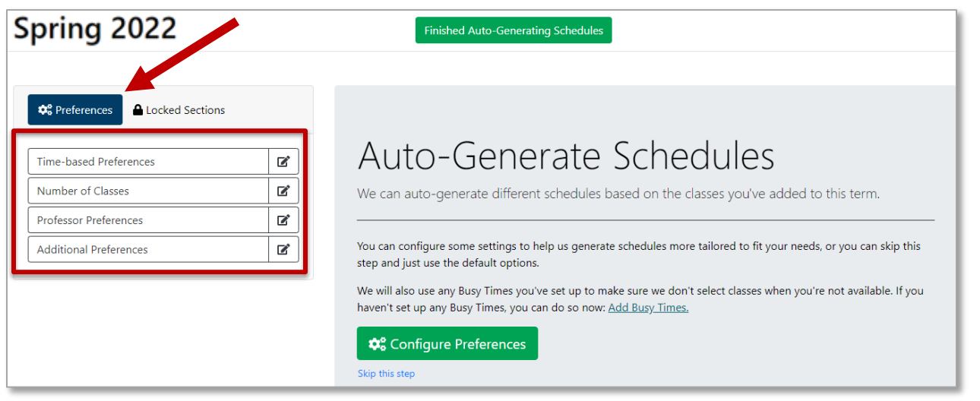
Task: Click the padlock icon on Locked Sections
Action: (x=138, y=110)
